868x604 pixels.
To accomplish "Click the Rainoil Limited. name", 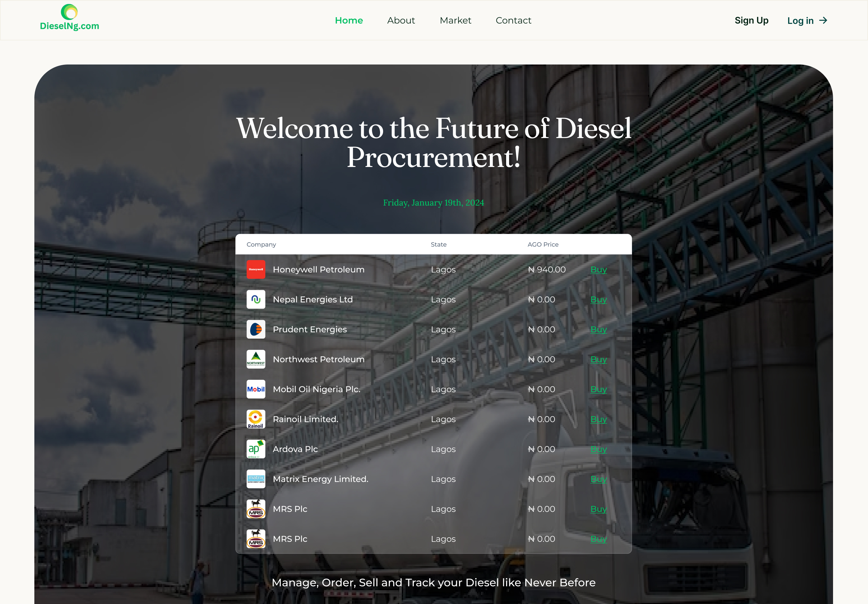I will point(306,419).
